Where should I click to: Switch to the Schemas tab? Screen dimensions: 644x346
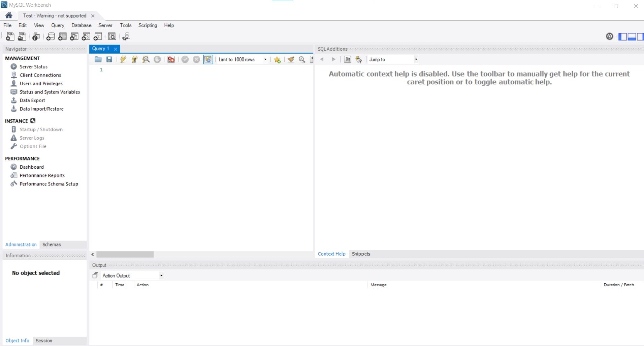52,244
